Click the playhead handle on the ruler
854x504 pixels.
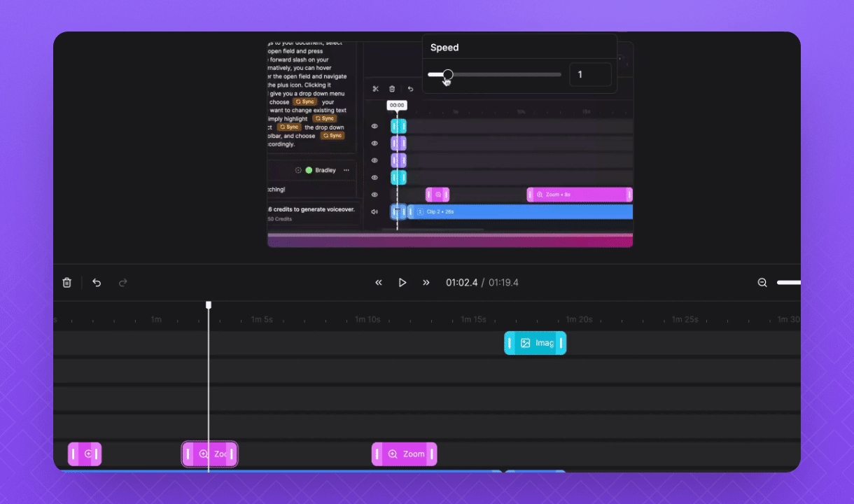[209, 305]
